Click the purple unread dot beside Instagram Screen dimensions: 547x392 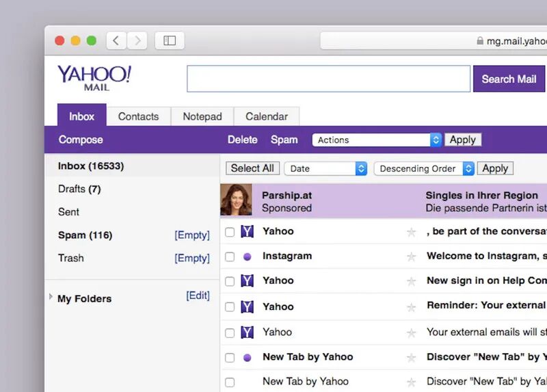pos(248,257)
